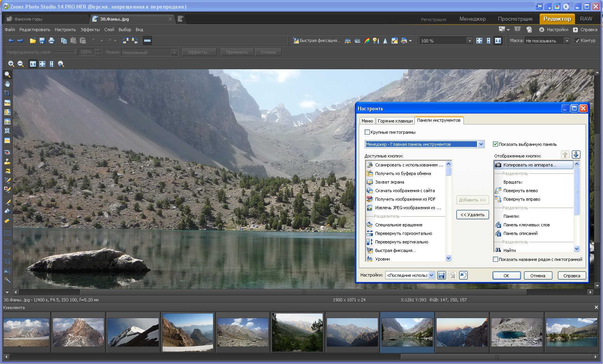Screen dimensions: 603x364
Task: Click the OK button in Настроить dialog
Action: click(506, 275)
